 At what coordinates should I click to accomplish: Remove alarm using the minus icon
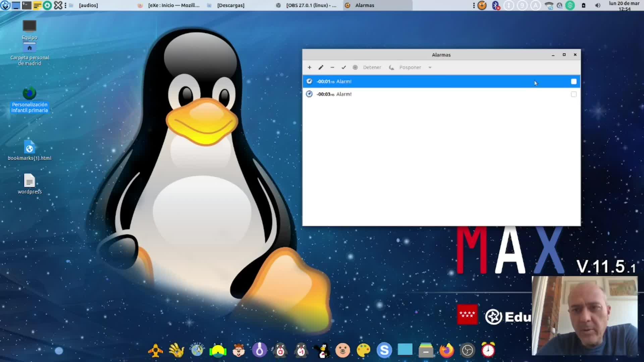pyautogui.click(x=332, y=67)
